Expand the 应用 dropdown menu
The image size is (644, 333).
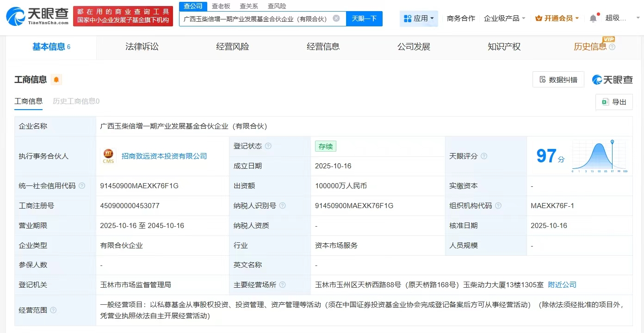pyautogui.click(x=419, y=18)
